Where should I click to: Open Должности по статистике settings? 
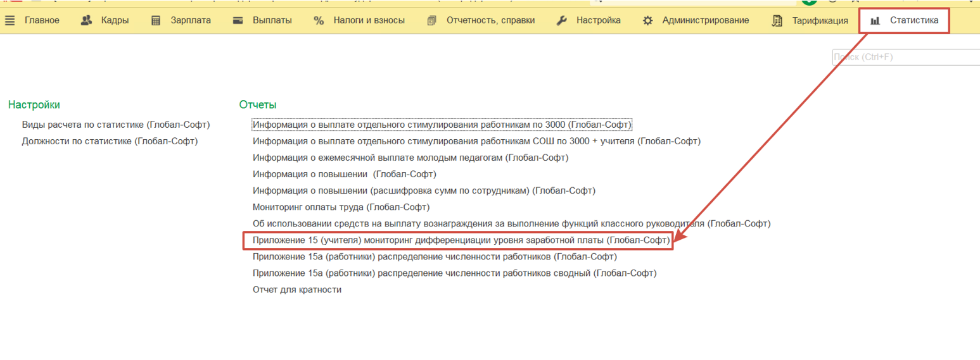110,141
